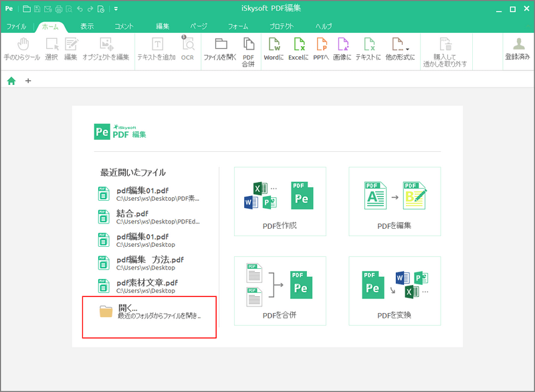Click the save floppy icon in title bar
Screen dimensions: 535x392
tap(37, 9)
